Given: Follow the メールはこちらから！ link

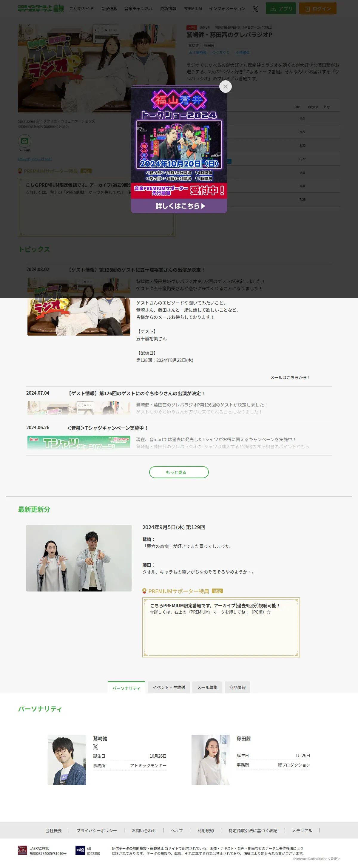Looking at the screenshot, I should [x=290, y=378].
